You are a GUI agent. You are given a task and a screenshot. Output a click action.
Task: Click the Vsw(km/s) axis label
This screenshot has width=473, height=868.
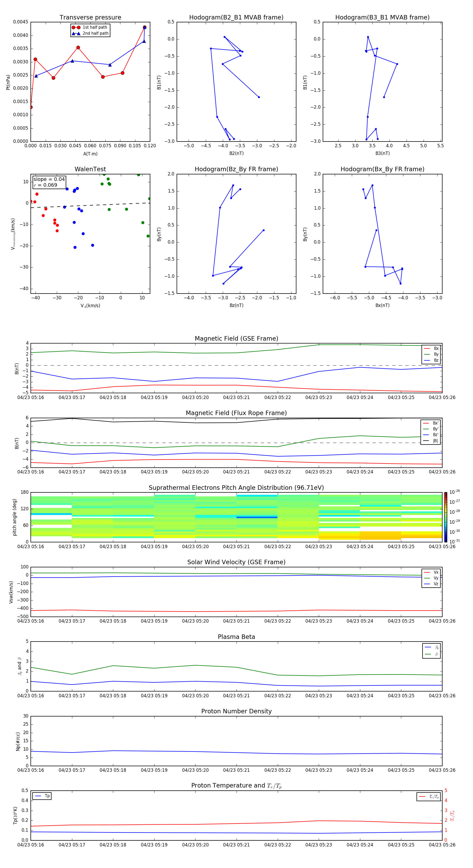click(11, 592)
